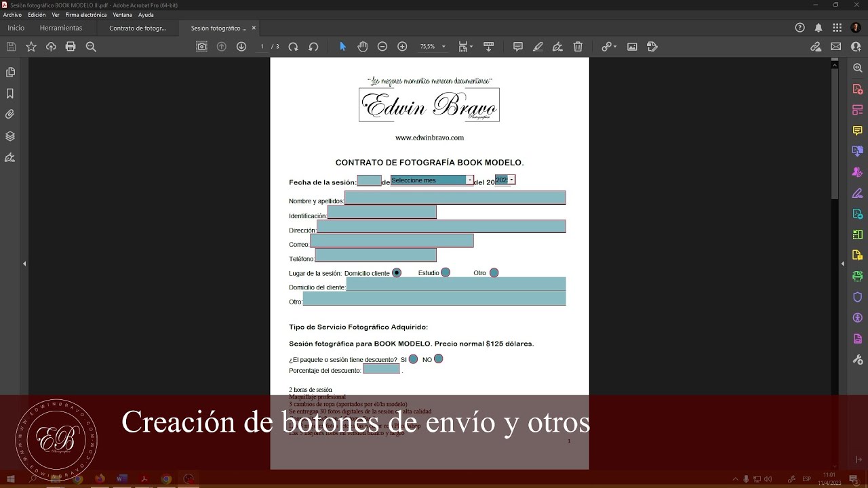The image size is (868, 488).
Task: Close the Sesión fotográfico tab
Action: point(254,28)
